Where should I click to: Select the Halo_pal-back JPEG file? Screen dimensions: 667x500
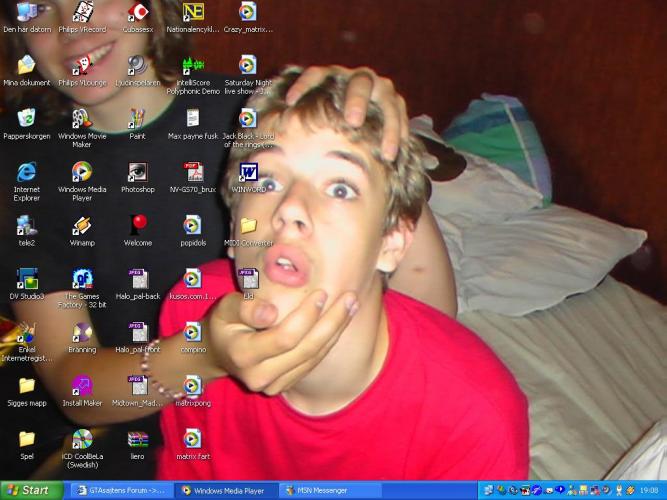point(138,280)
